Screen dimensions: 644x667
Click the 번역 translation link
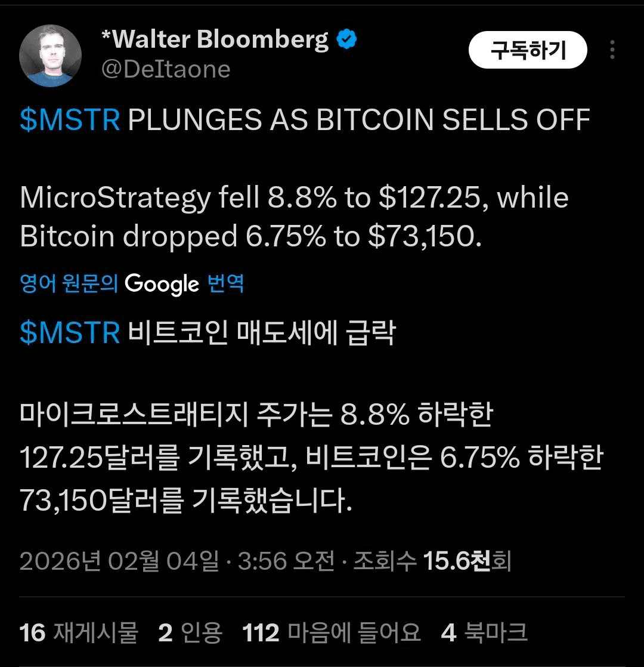tap(225, 284)
